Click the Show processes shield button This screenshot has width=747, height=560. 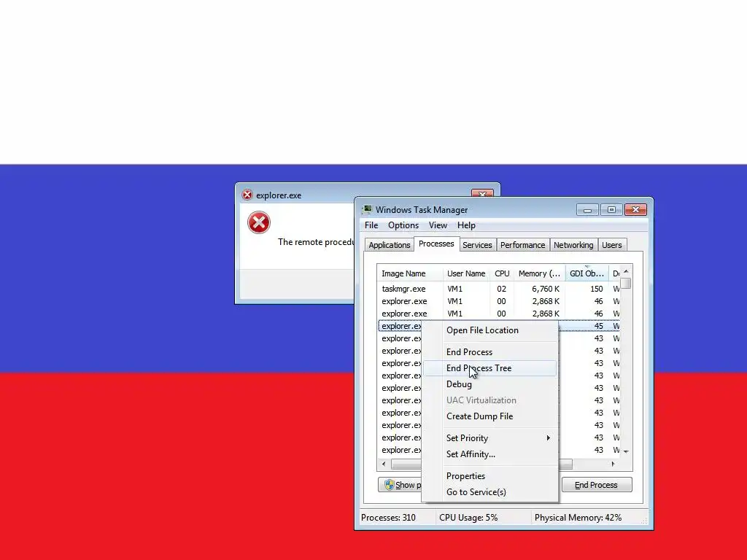(400, 485)
